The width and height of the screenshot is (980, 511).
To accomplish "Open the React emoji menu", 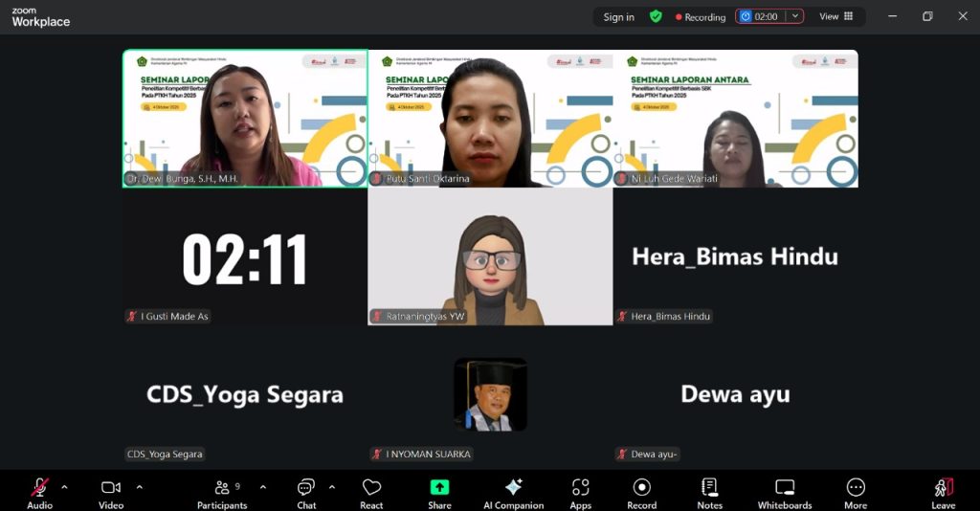I will click(371, 492).
